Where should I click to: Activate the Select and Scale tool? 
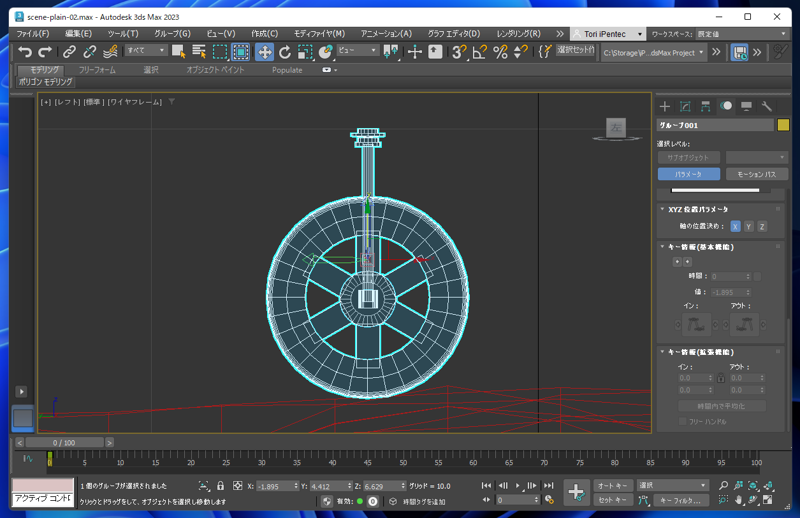point(305,52)
